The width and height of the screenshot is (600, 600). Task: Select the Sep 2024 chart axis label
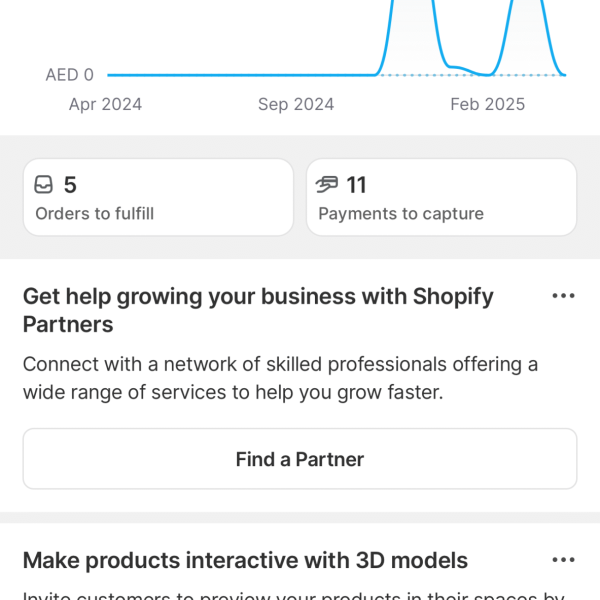pyautogui.click(x=296, y=104)
